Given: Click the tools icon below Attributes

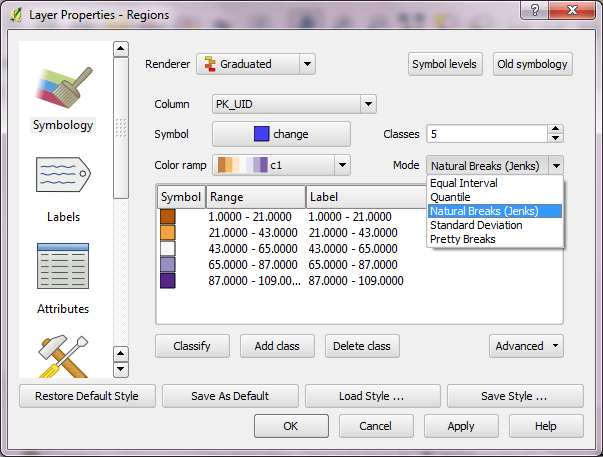Looking at the screenshot, I should tap(62, 355).
